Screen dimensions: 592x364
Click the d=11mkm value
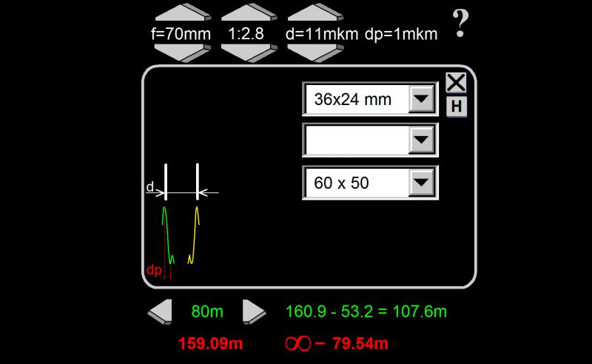click(322, 34)
